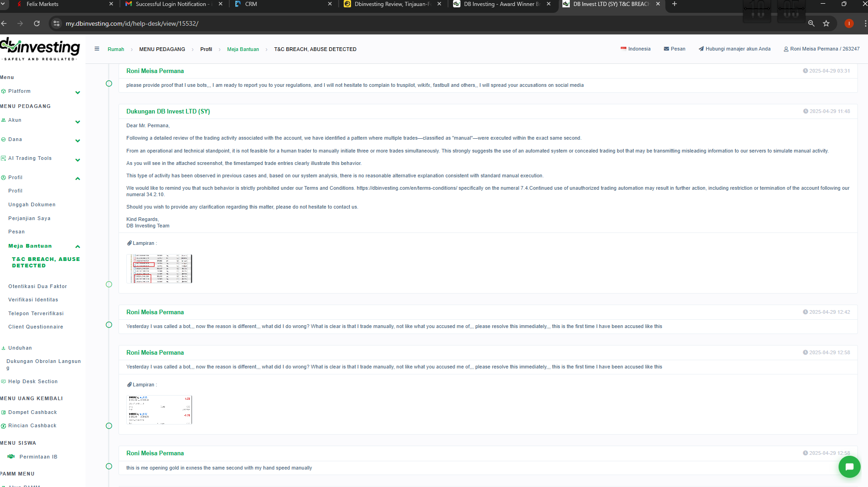Open support reply screenshot attachment thumbnail
This screenshot has height=487, width=868.
(159, 269)
